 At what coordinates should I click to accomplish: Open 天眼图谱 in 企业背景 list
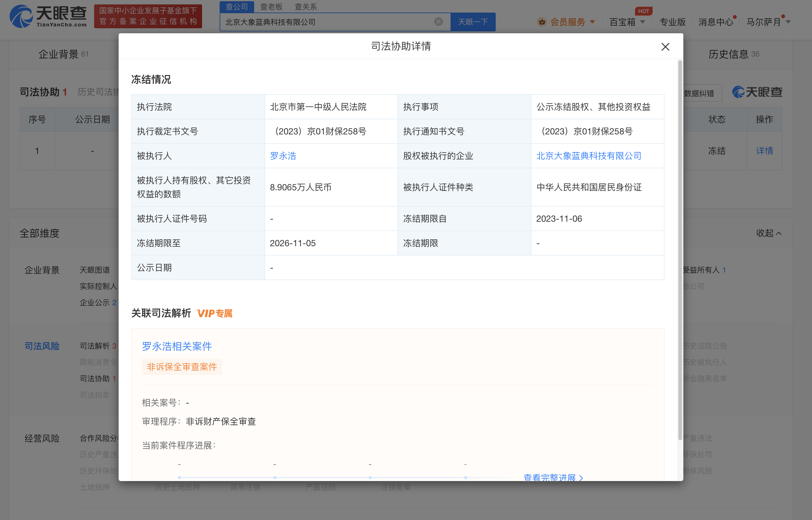(94, 270)
